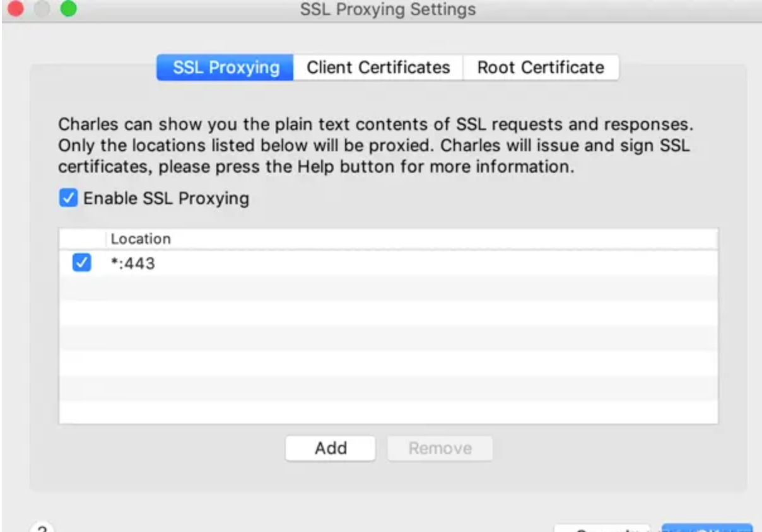Uncheck the *:443 location checkbox
This screenshot has width=762, height=532.
pos(81,263)
